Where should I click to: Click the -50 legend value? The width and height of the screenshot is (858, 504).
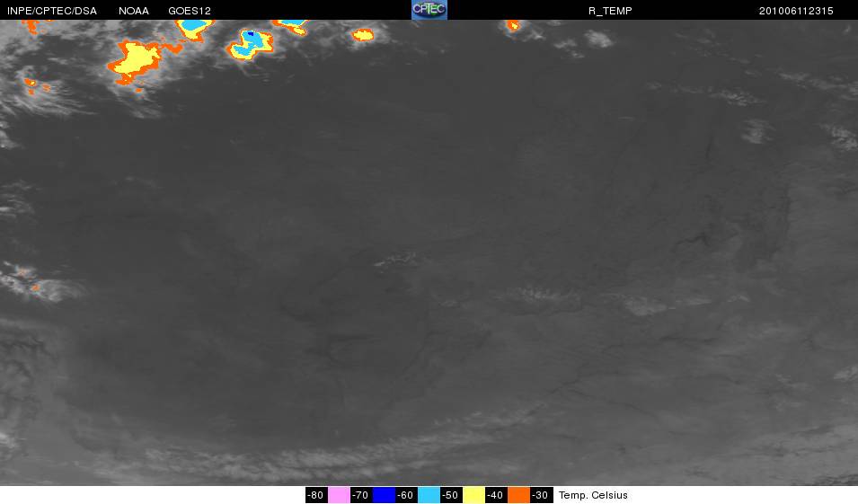451,495
